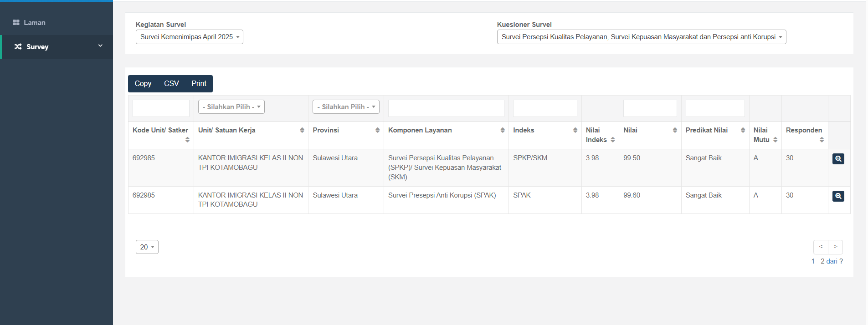Screen dimensions: 868x325
Task: Sort by Responden column arrows
Action: coord(822,140)
